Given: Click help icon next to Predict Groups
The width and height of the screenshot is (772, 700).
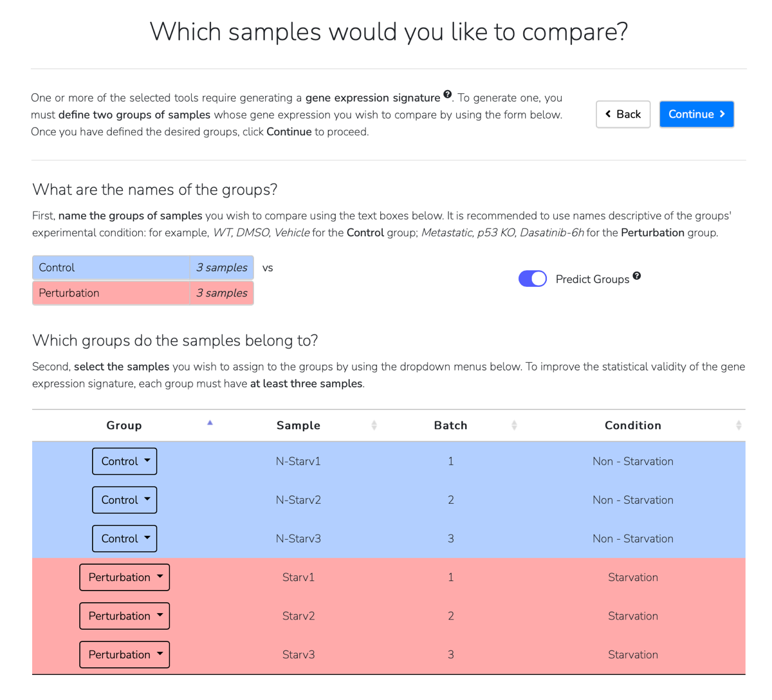Looking at the screenshot, I should click(636, 276).
